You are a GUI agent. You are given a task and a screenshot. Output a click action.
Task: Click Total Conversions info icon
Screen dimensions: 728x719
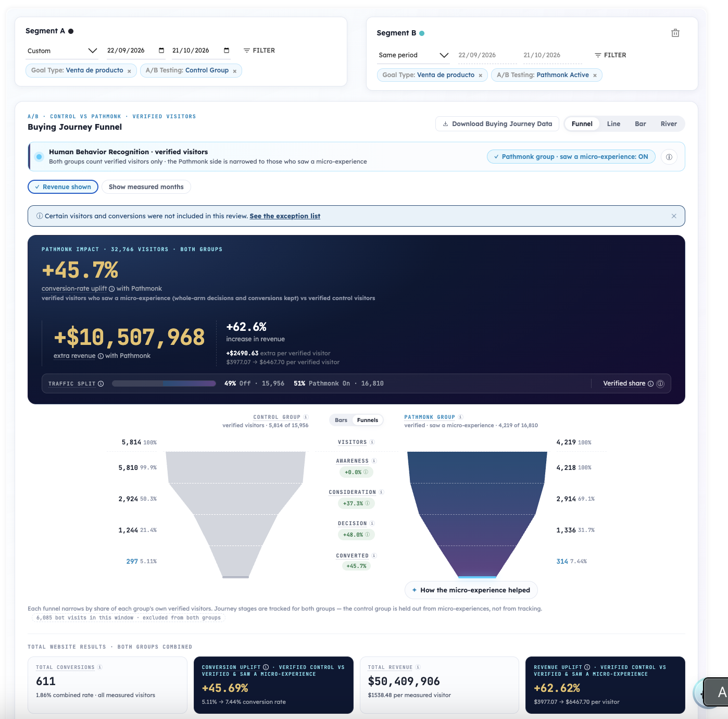[x=99, y=667]
